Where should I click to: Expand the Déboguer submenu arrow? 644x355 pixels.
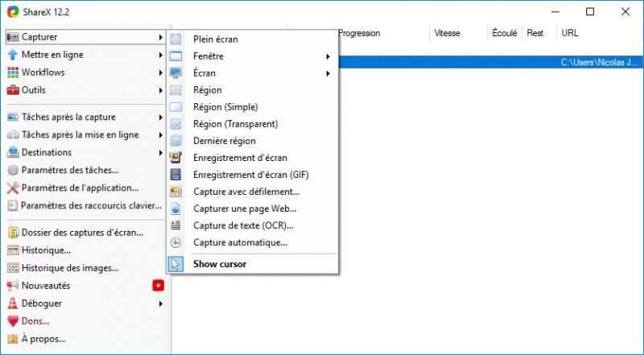click(x=160, y=303)
